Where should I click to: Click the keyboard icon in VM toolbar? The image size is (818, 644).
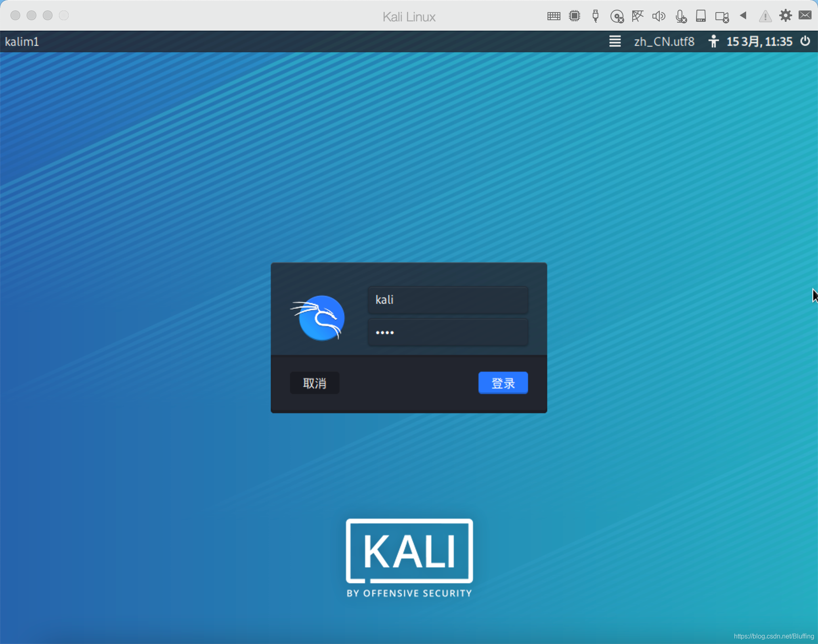pyautogui.click(x=554, y=16)
